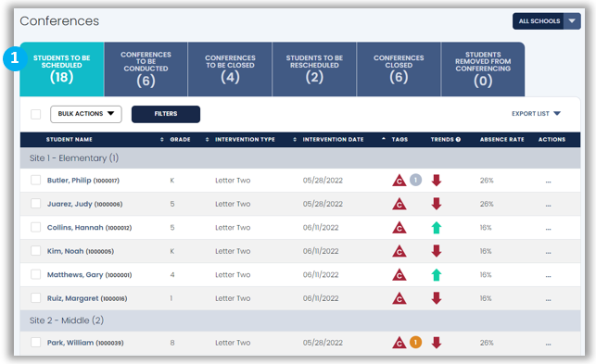
Task: Open actions ellipsis for Park, William
Action: point(548,344)
